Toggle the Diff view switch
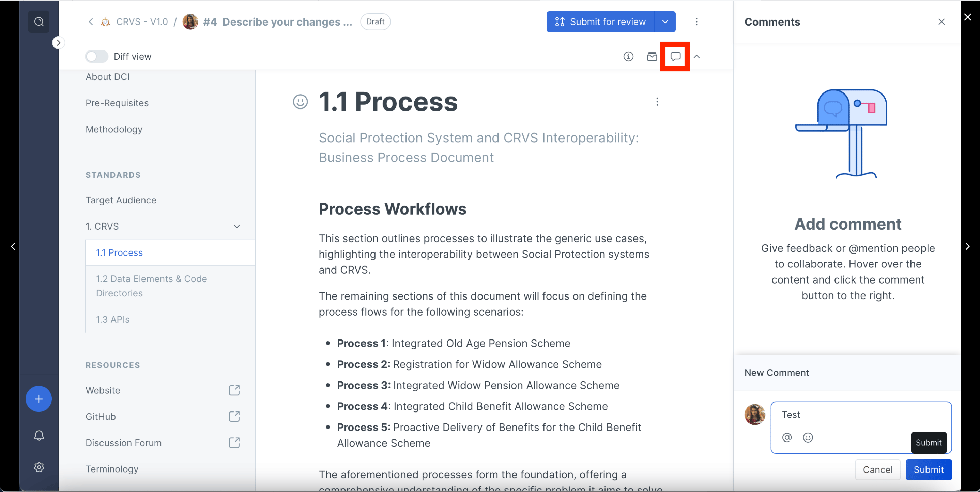980x492 pixels. point(97,56)
